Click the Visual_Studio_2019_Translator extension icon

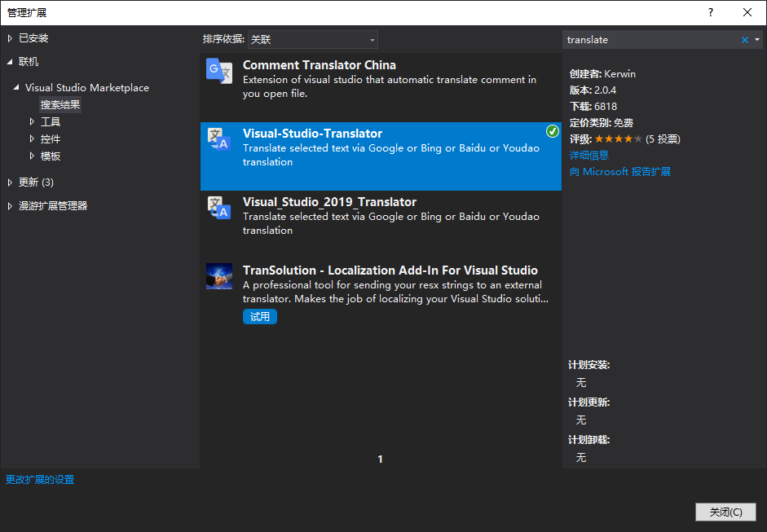(219, 208)
